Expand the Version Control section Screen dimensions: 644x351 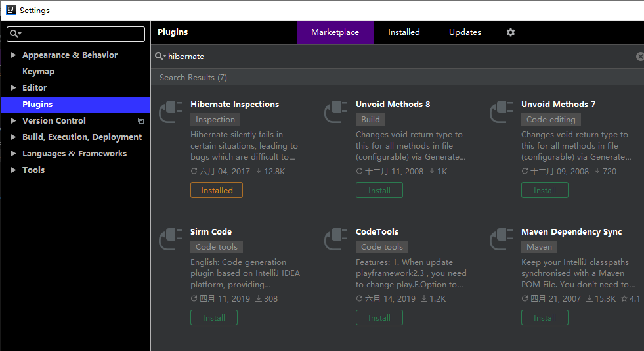click(x=13, y=120)
